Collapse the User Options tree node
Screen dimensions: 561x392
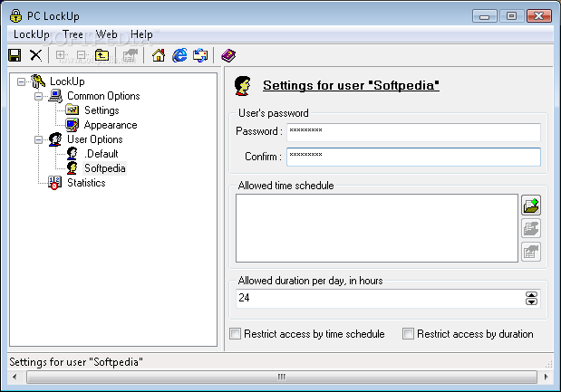(38, 139)
